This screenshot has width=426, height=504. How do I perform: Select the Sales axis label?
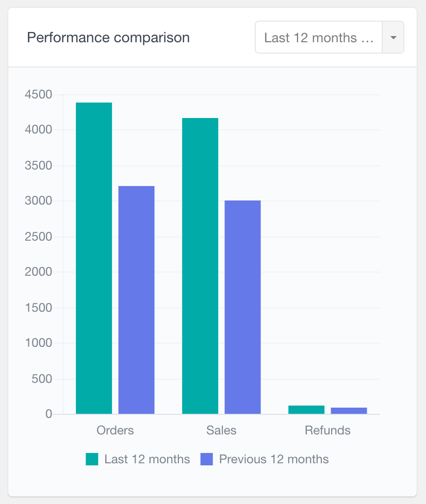(221, 430)
